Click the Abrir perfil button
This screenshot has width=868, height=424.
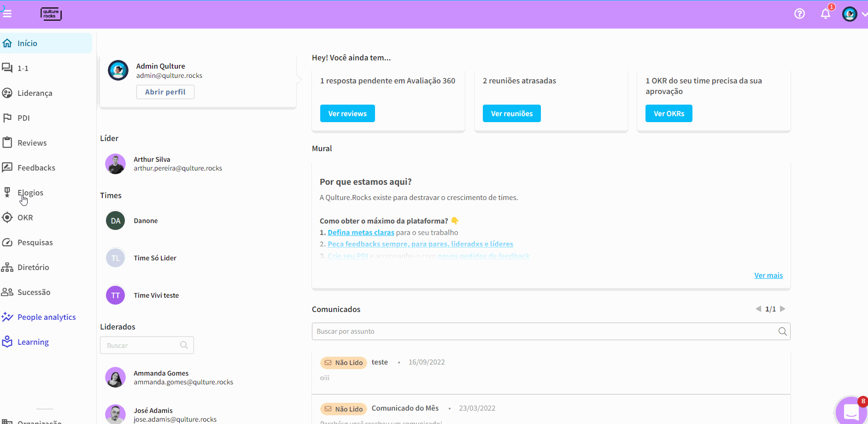[x=165, y=92]
